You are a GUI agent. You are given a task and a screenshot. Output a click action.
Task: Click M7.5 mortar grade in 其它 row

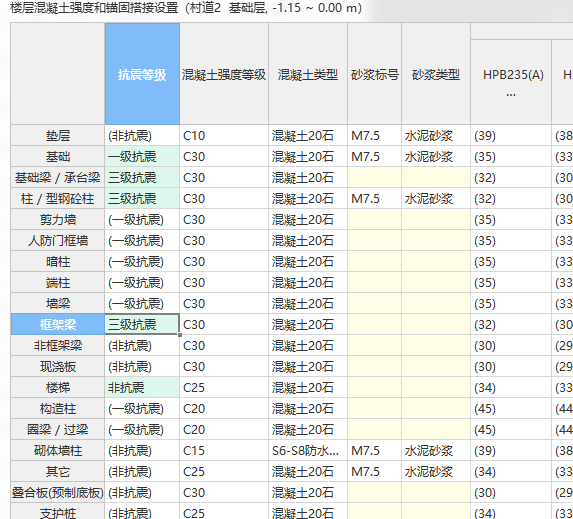[x=375, y=471]
